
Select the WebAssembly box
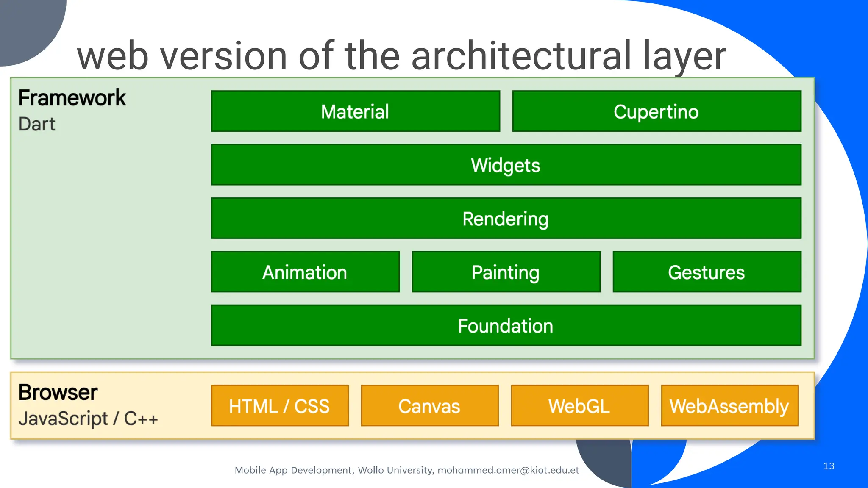click(729, 406)
